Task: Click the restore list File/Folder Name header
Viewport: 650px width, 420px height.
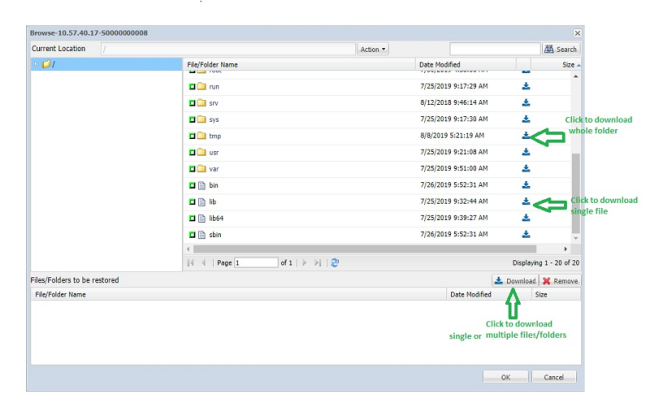Action: click(239, 294)
